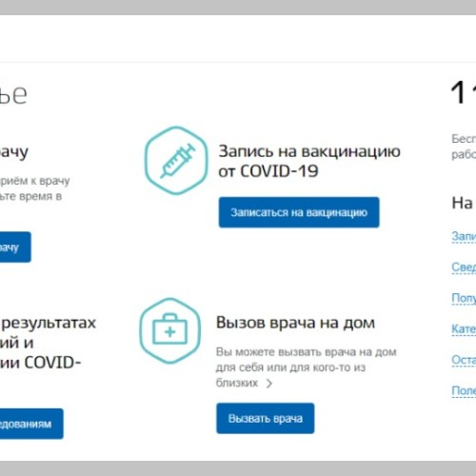Click the cut-off heading ending 'ачу' on the left

(14, 152)
